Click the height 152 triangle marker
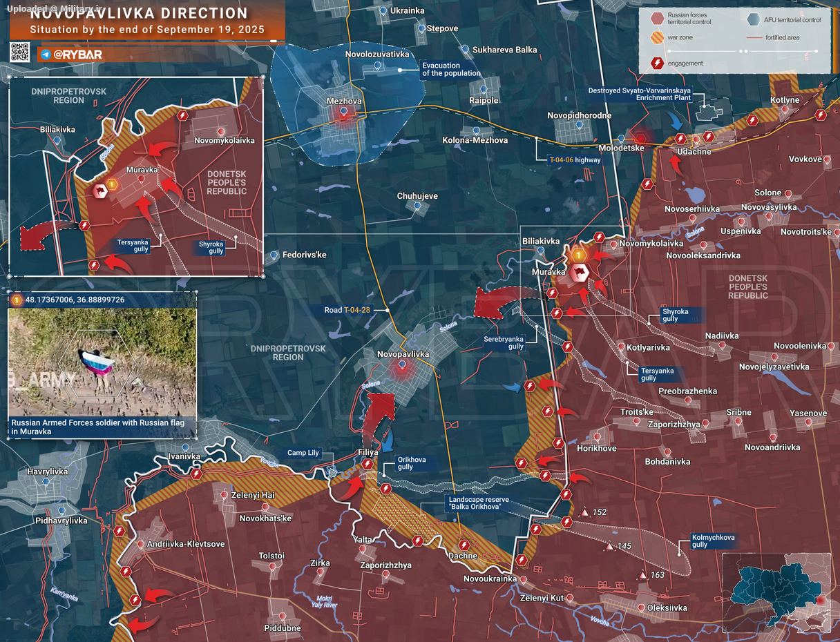 [x=584, y=512]
